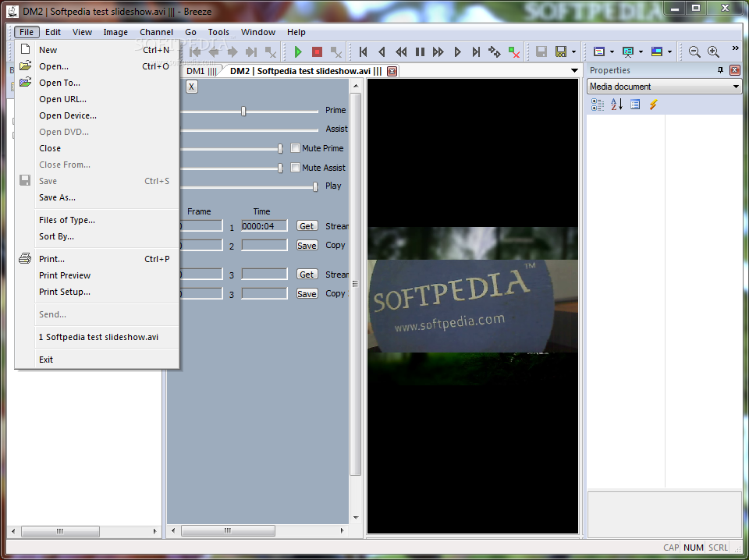Close the DM2 document tab
The height and width of the screenshot is (560, 749).
[392, 71]
